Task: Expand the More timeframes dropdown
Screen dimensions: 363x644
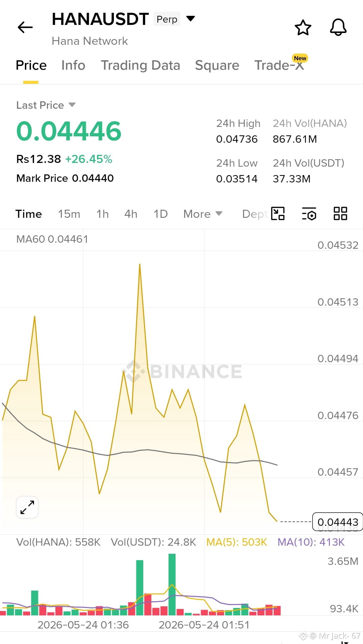Action: (x=203, y=214)
